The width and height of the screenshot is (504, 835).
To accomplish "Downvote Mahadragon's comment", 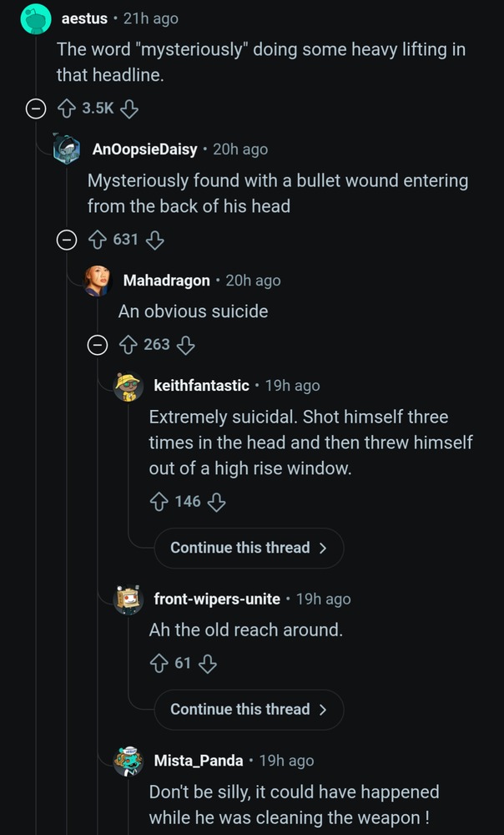I will tap(186, 344).
